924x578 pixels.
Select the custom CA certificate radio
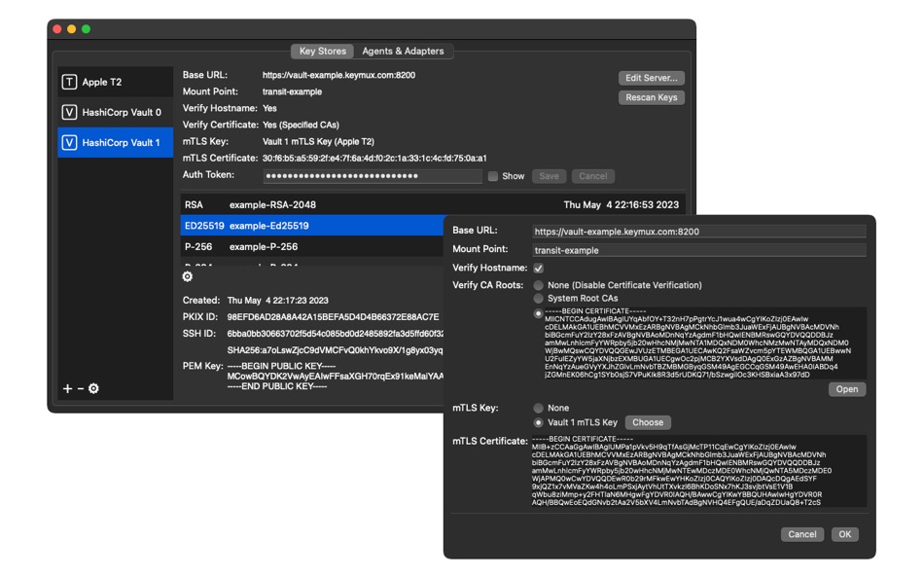click(538, 313)
